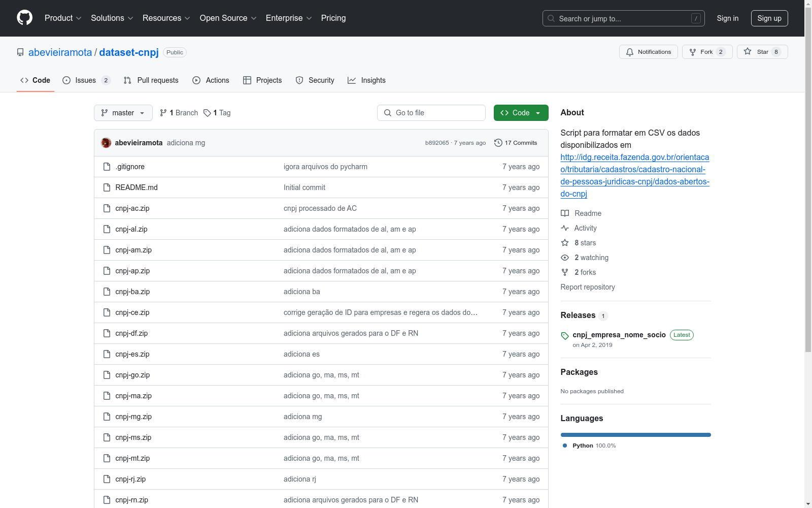Click the branch icon beside 1 Branch

pyautogui.click(x=163, y=113)
